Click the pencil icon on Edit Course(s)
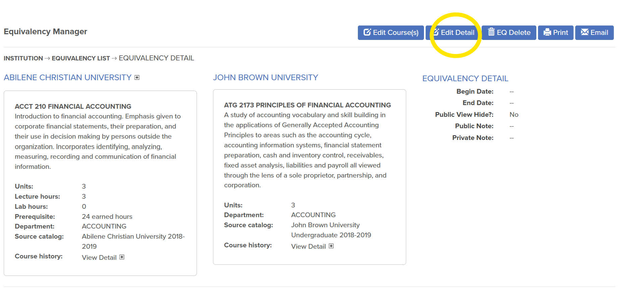644x294 pixels. coord(367,32)
